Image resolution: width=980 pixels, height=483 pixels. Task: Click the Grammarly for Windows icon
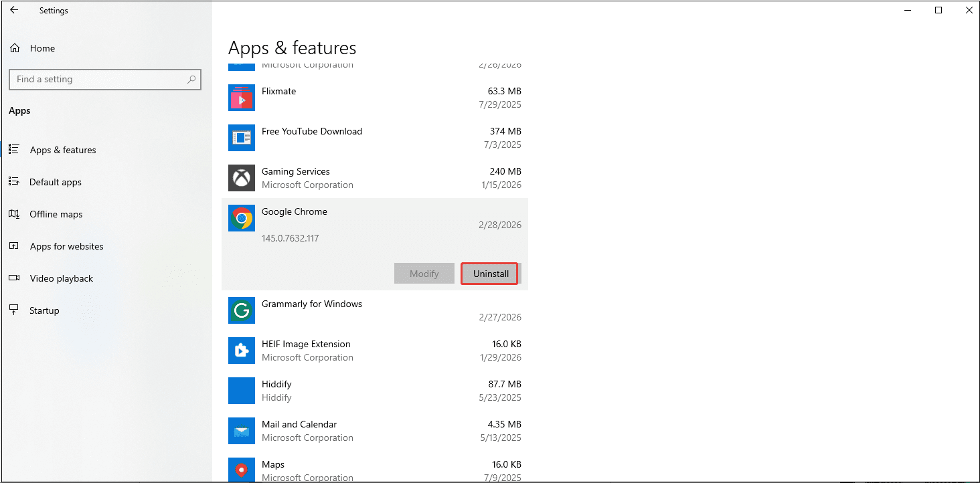click(x=241, y=310)
